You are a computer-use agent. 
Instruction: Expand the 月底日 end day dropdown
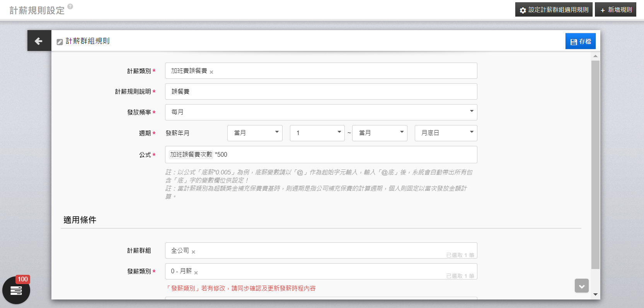[446, 133]
